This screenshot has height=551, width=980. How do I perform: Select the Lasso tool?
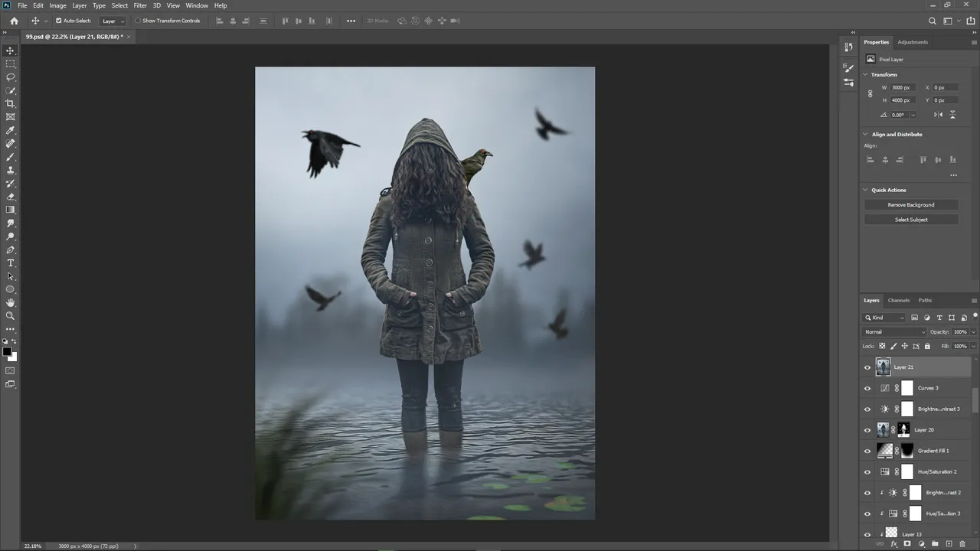coord(10,77)
